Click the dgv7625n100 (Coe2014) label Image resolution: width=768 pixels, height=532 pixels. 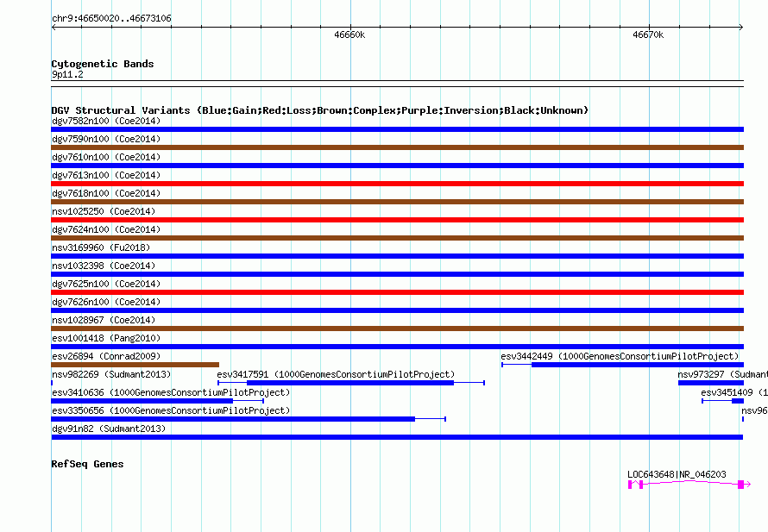coord(106,284)
